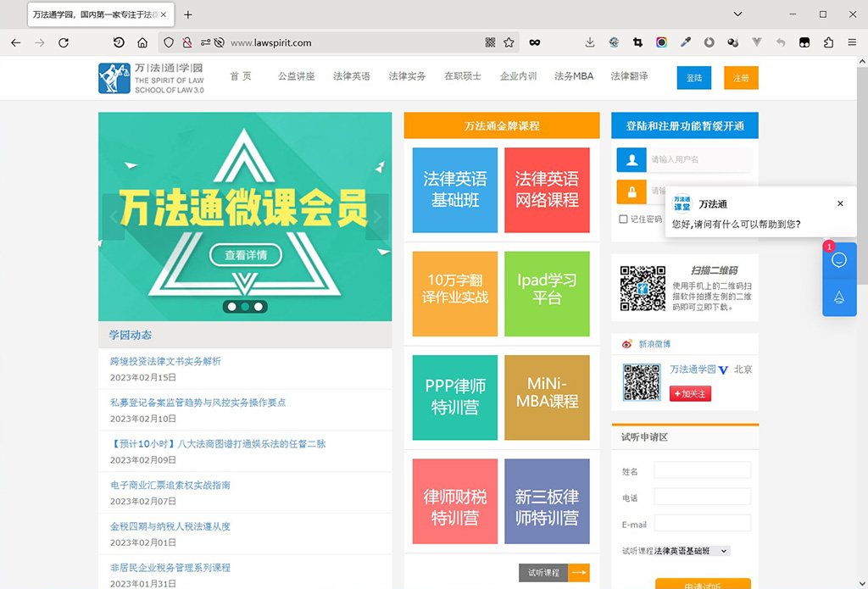Bookmark the page using the star icon
868x589 pixels.
509,42
